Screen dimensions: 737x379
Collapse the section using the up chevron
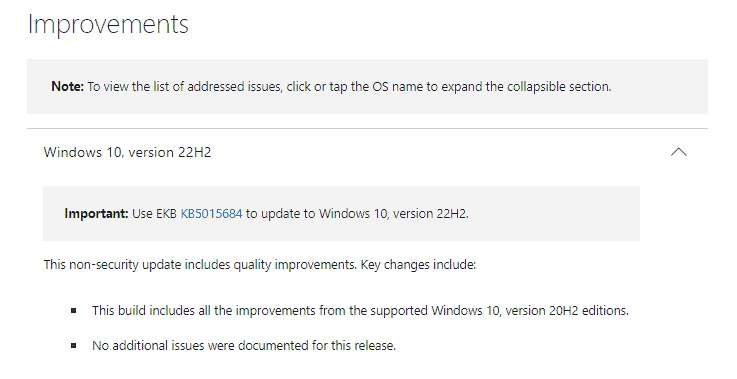(678, 152)
